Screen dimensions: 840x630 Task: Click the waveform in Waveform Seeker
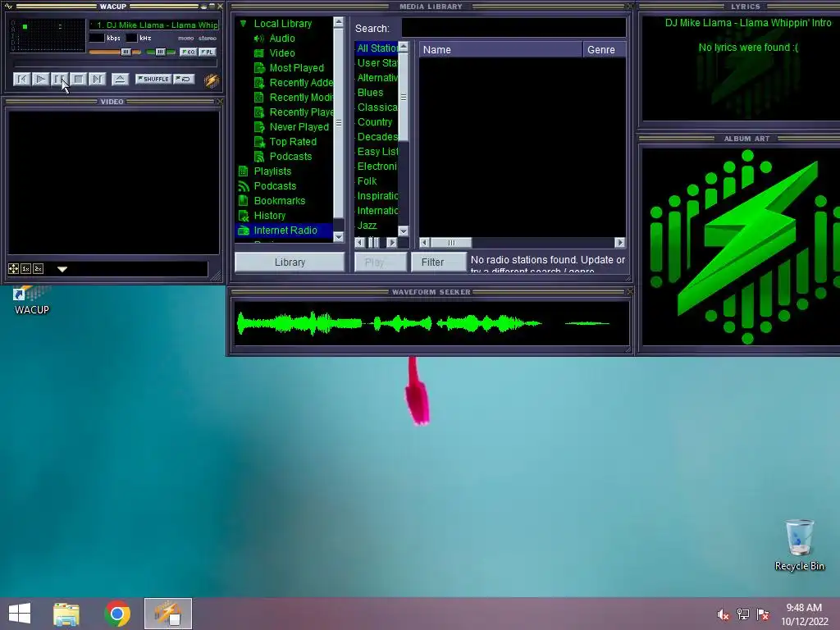tap(431, 323)
